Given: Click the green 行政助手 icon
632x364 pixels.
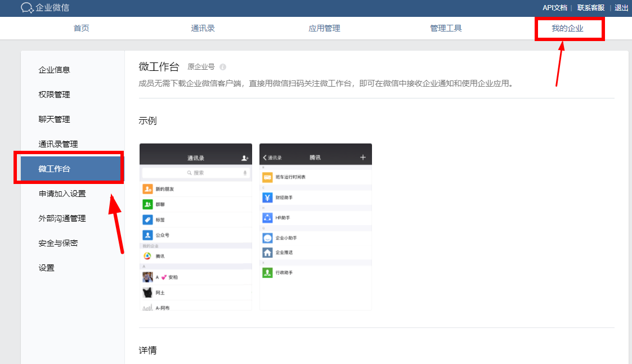Looking at the screenshot, I should [267, 272].
